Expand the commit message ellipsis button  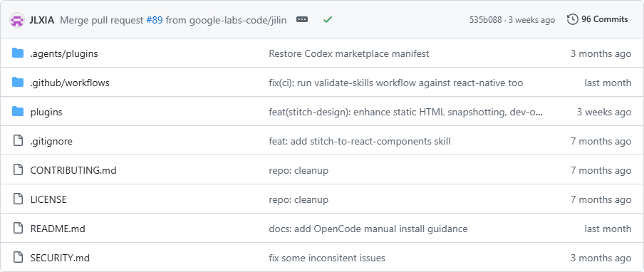pos(302,19)
